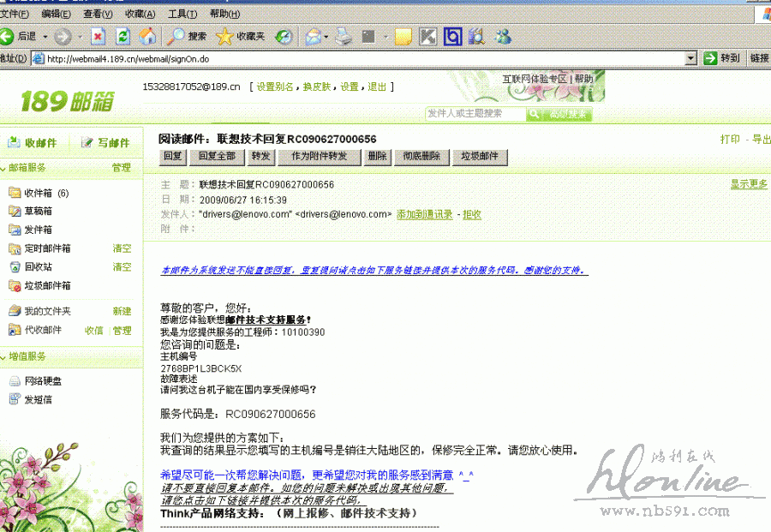Click the browser Stop (red X) icon

pyautogui.click(x=98, y=37)
